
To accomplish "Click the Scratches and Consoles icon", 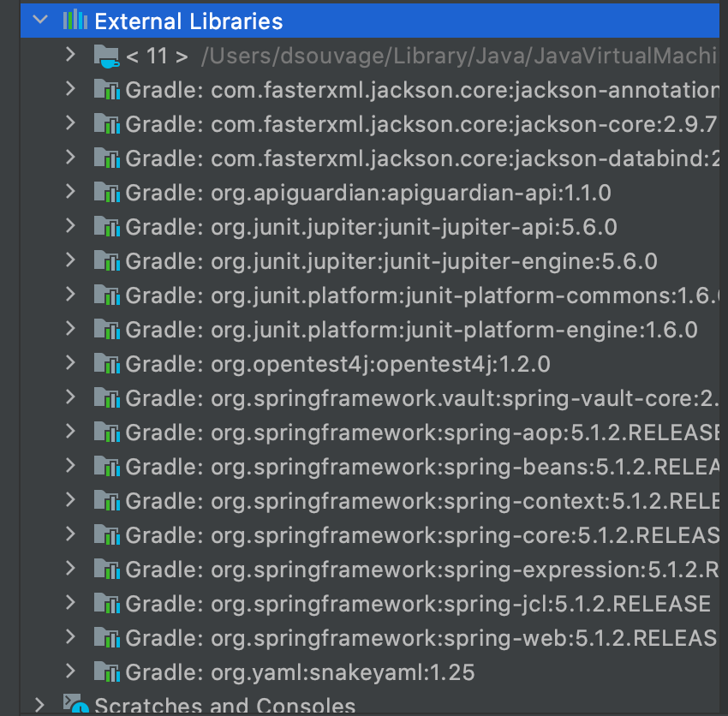I will [75, 704].
